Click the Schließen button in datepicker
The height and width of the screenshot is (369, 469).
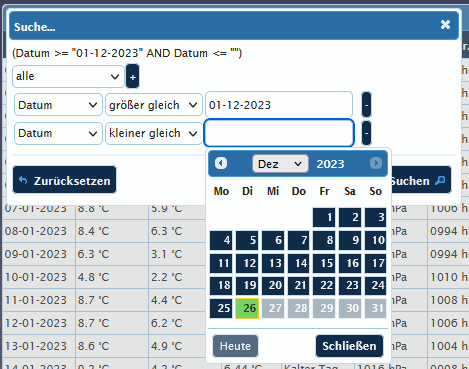pyautogui.click(x=349, y=346)
